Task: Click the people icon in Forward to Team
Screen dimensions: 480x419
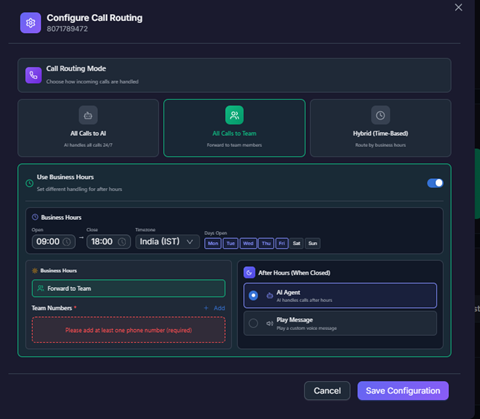Action: pyautogui.click(x=41, y=288)
